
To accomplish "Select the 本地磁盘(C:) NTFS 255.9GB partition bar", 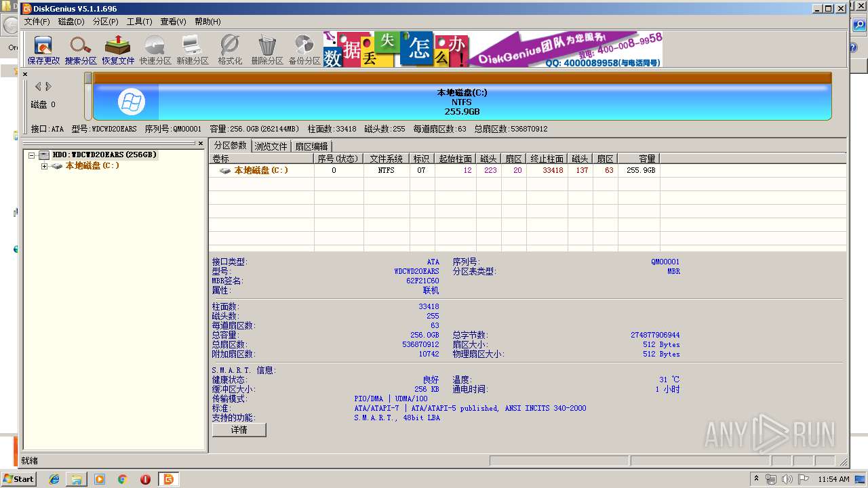I will pos(462,102).
